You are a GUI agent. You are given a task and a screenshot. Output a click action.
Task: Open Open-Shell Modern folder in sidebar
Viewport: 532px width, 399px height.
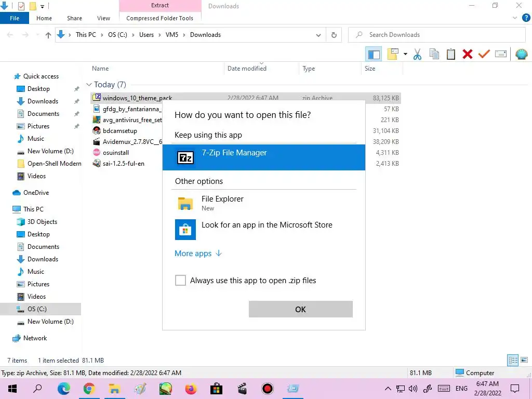coord(54,164)
